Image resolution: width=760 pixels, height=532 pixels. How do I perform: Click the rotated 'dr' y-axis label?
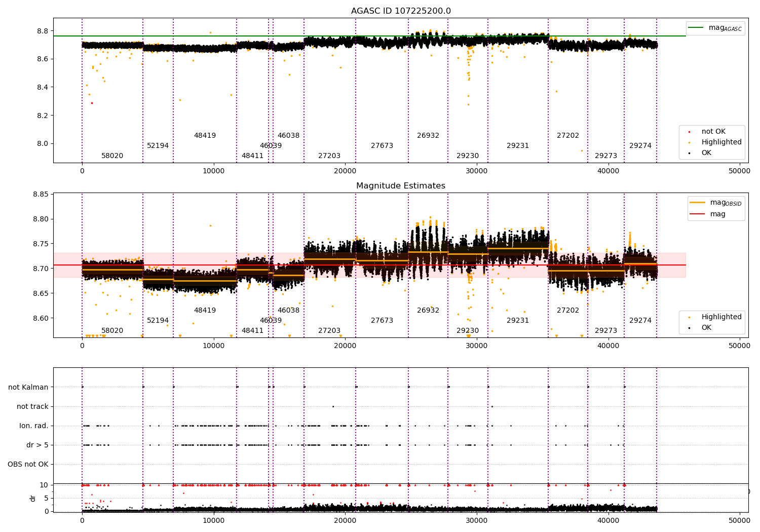(33, 498)
